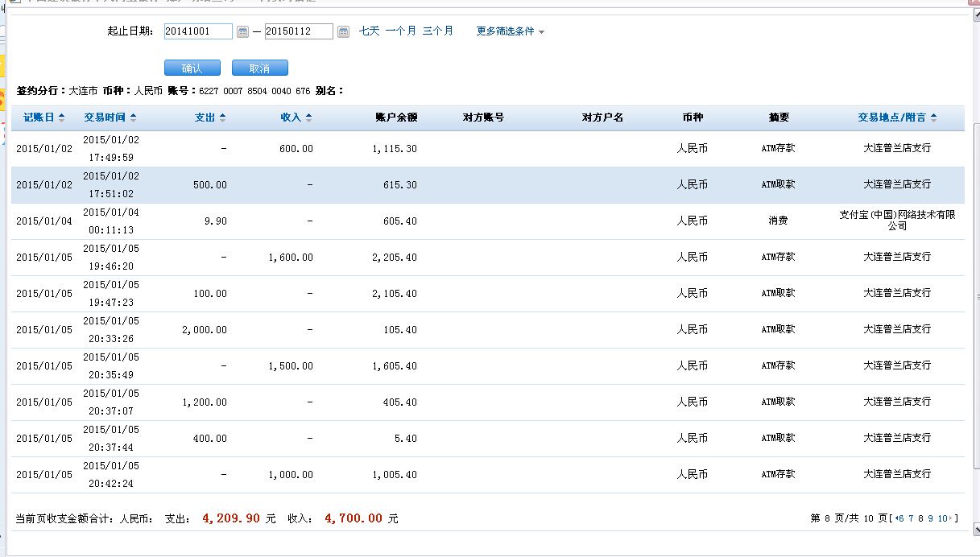Sort by 交易地点/附言 column arrow
The width and height of the screenshot is (980, 557).
pyautogui.click(x=933, y=118)
